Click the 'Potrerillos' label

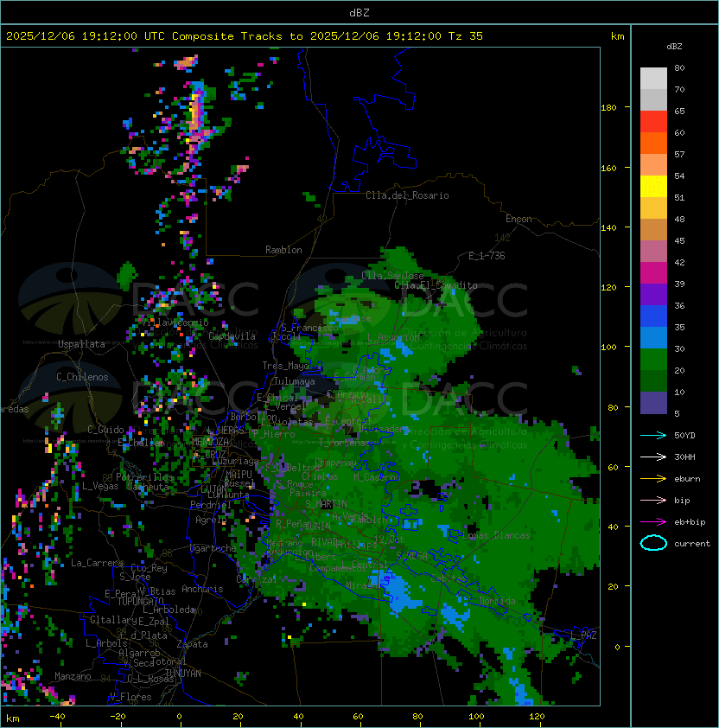tap(144, 476)
